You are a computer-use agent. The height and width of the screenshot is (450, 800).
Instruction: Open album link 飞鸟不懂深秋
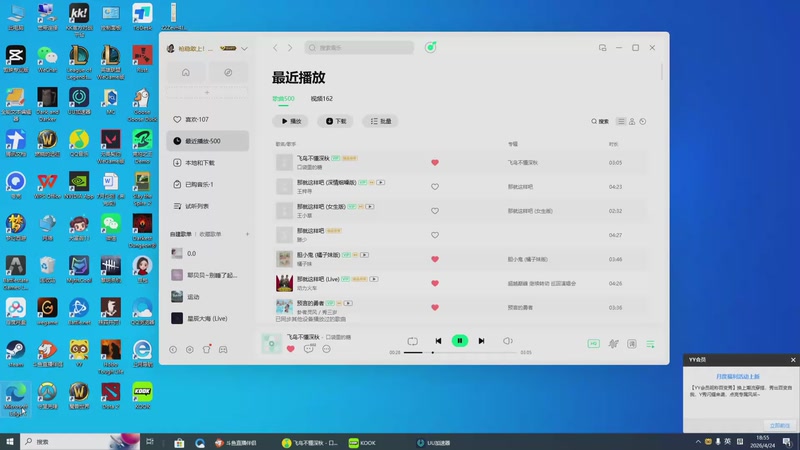522,163
